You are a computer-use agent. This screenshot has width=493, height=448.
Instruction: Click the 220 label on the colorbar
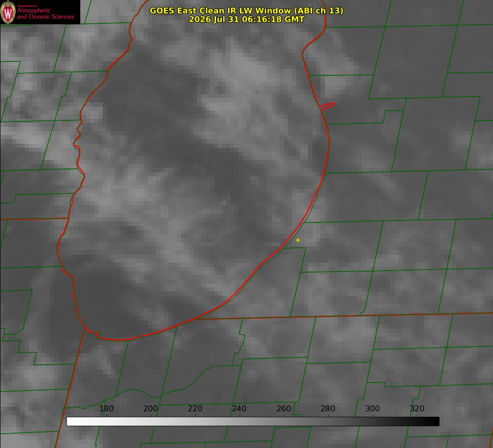[x=195, y=408]
